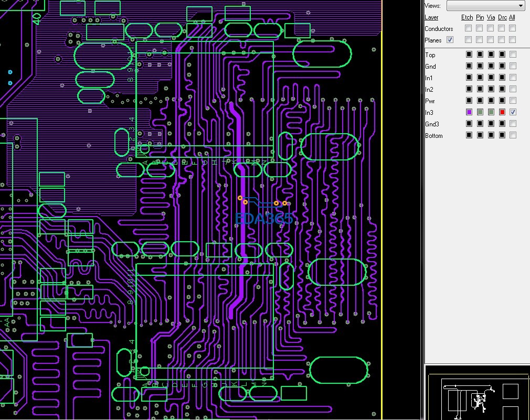Uncheck the In3 All checkbox
The height and width of the screenshot is (420, 530).
[513, 112]
